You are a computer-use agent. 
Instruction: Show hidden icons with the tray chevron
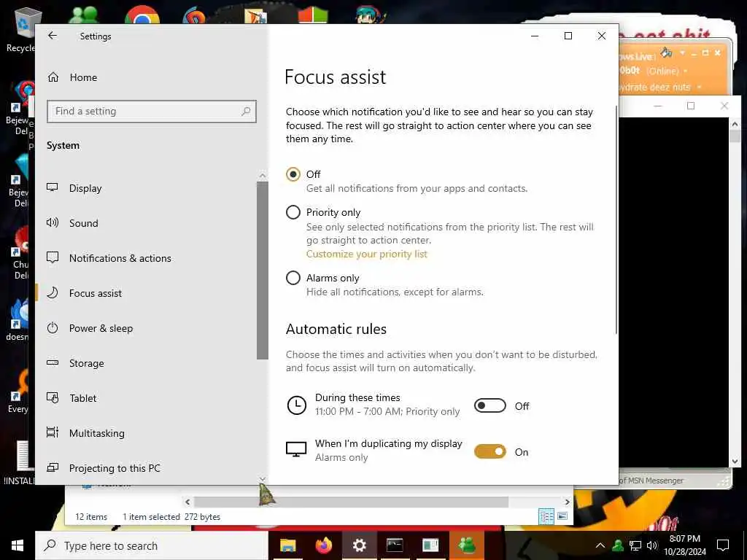click(x=600, y=545)
